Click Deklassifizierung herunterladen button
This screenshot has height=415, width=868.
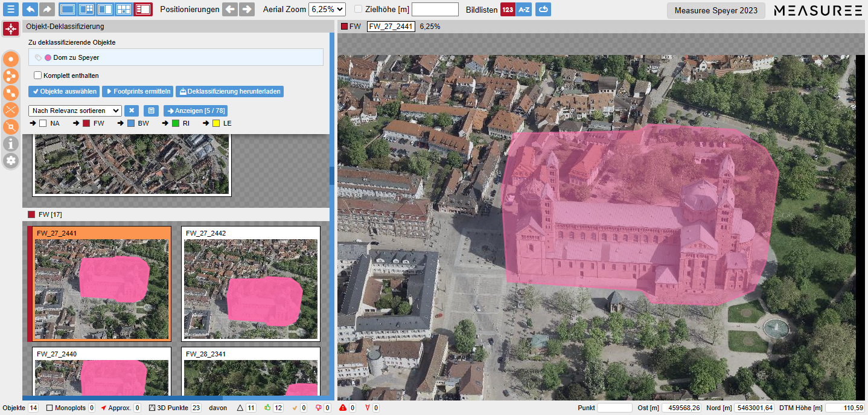pos(229,92)
